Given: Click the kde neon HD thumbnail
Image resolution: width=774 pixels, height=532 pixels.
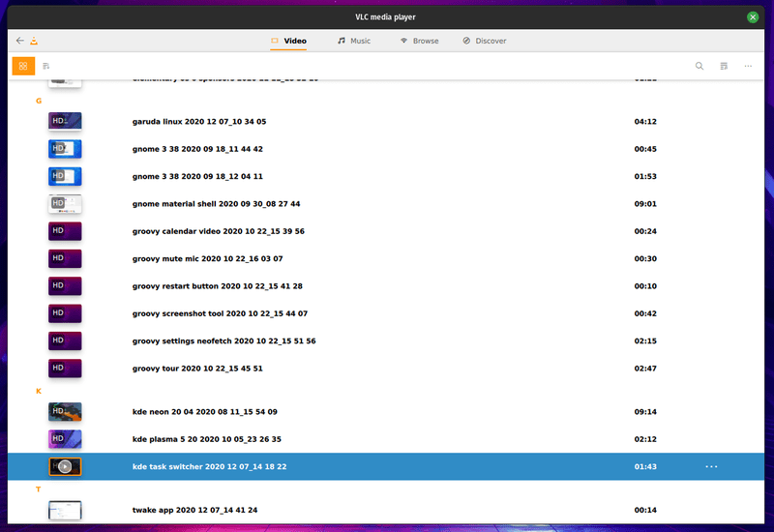Looking at the screenshot, I should pyautogui.click(x=65, y=411).
